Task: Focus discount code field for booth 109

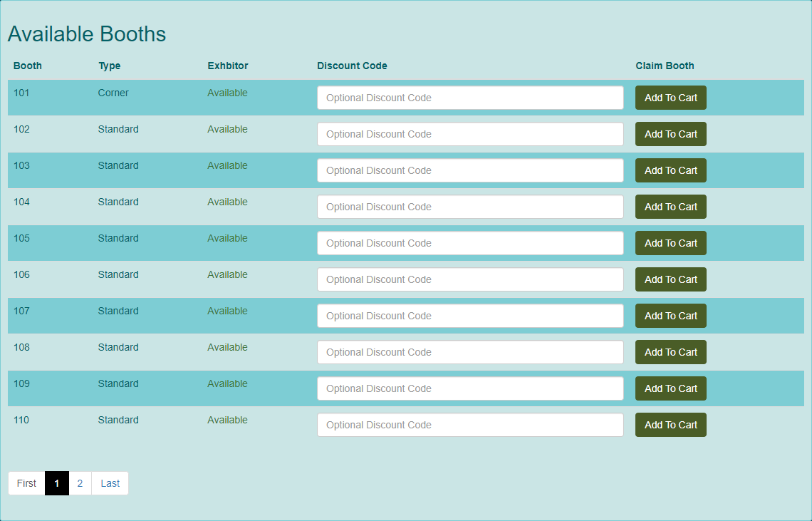Action: click(470, 388)
